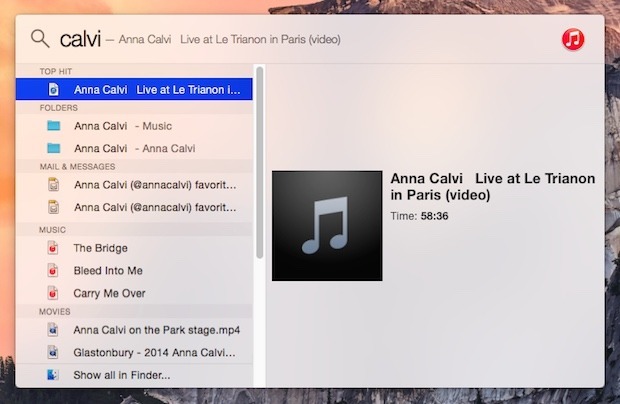Image resolution: width=620 pixels, height=404 pixels.
Task: Click the music file icon beside Carry Me Over
Action: click(54, 293)
